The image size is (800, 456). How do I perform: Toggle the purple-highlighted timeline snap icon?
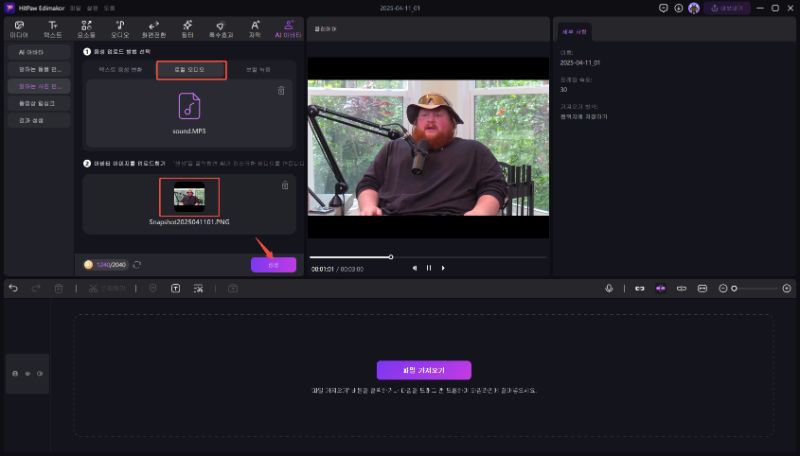[660, 288]
